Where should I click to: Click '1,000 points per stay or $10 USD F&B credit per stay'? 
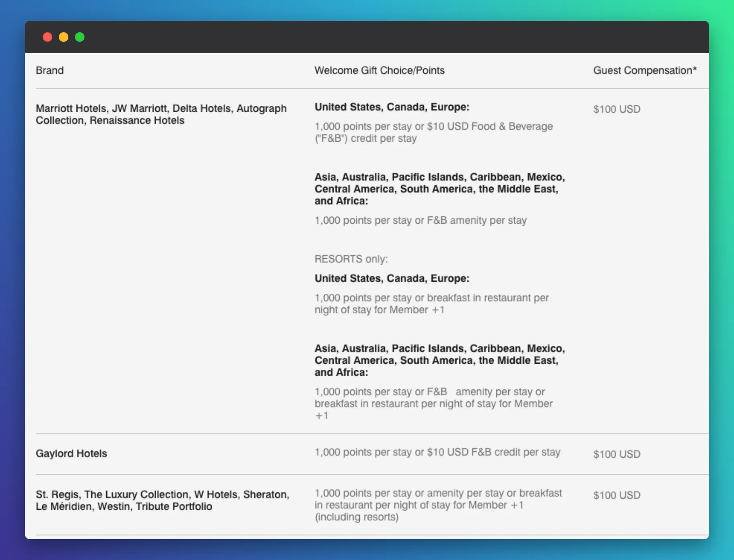437,452
